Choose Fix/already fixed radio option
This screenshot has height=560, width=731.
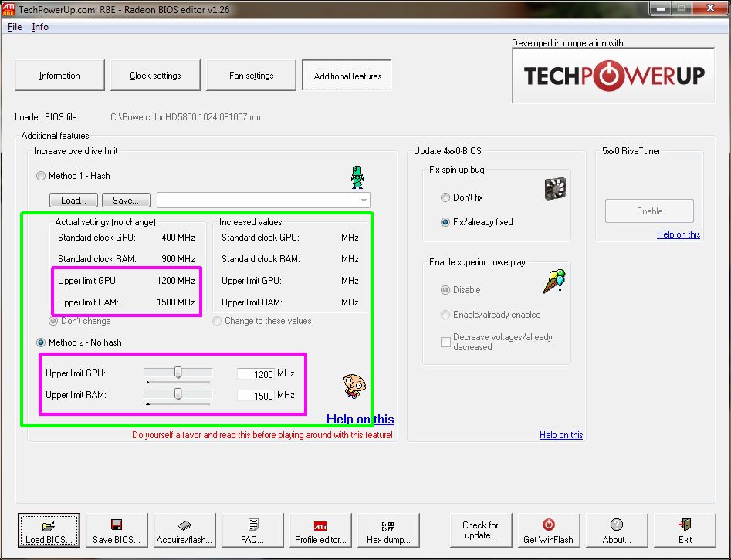click(x=445, y=222)
